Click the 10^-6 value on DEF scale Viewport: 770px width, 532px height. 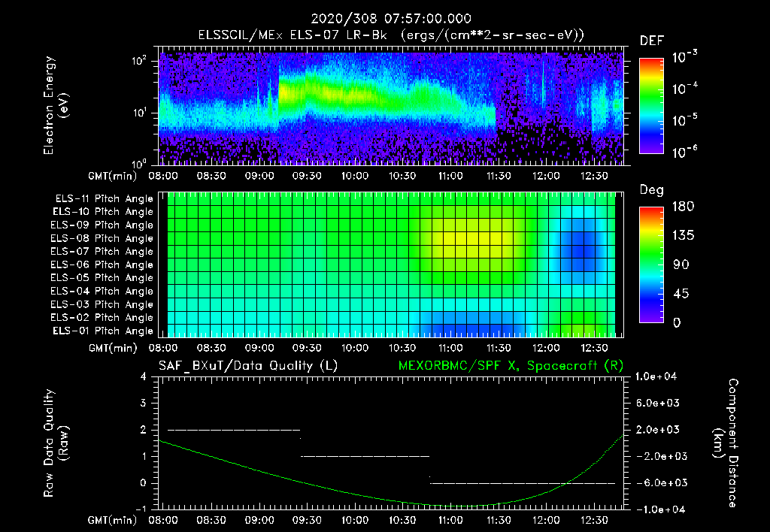(685, 152)
